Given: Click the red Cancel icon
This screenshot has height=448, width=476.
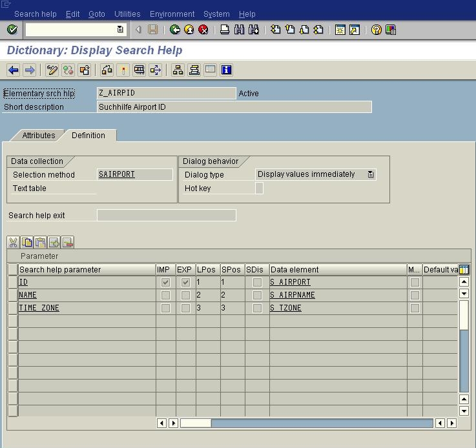Looking at the screenshot, I should [203, 30].
